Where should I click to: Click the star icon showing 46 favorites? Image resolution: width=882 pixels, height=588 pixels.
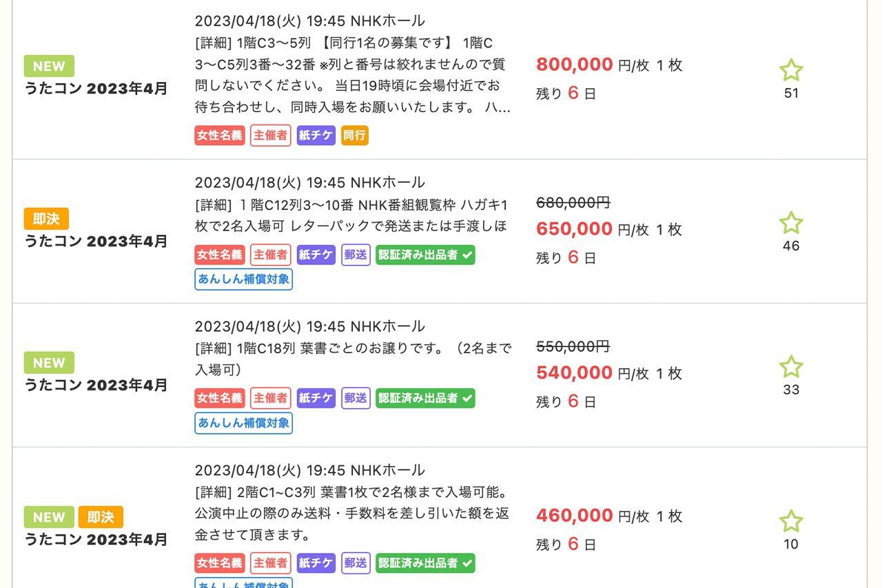(790, 222)
